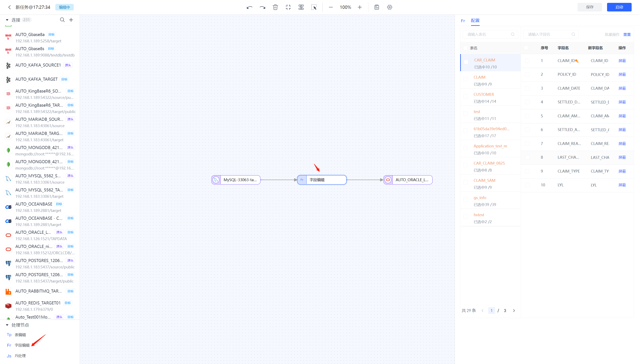Click the redo arrow icon
Screen dimensions: 639x364
[262, 7]
